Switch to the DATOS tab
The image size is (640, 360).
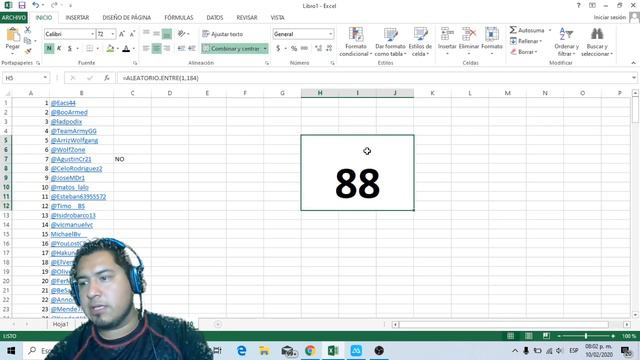[215, 18]
